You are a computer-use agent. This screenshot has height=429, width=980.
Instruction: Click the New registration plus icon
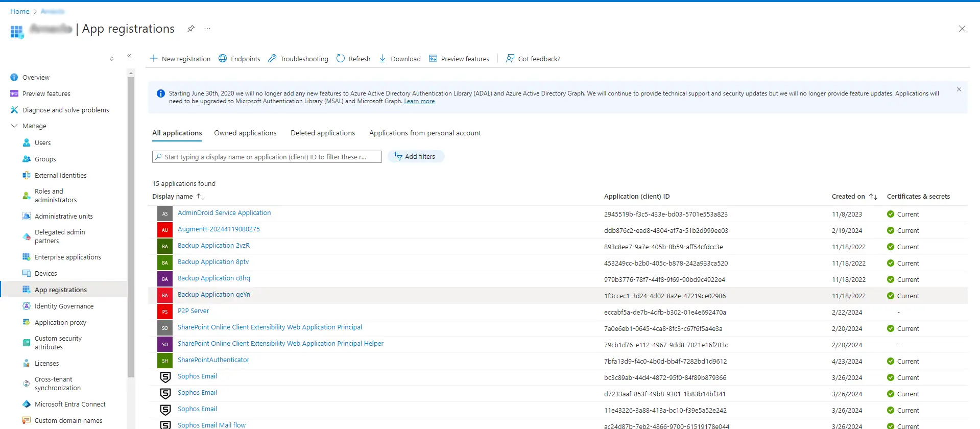click(154, 59)
